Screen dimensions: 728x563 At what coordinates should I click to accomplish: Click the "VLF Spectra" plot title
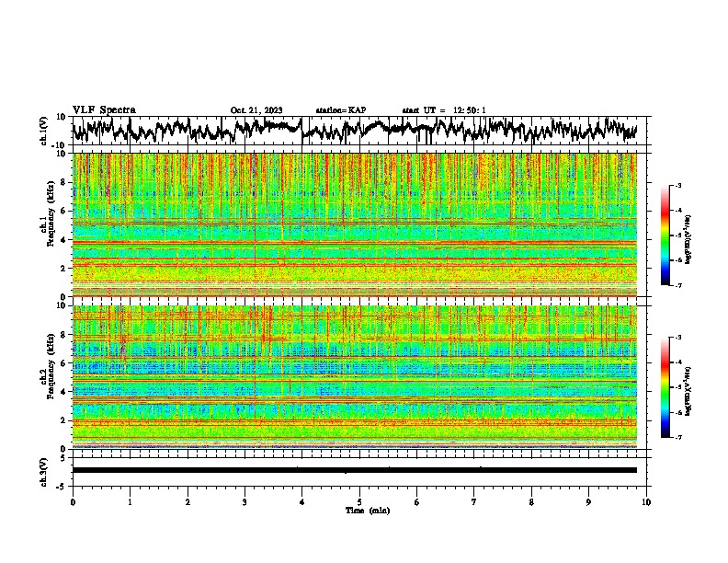[104, 109]
